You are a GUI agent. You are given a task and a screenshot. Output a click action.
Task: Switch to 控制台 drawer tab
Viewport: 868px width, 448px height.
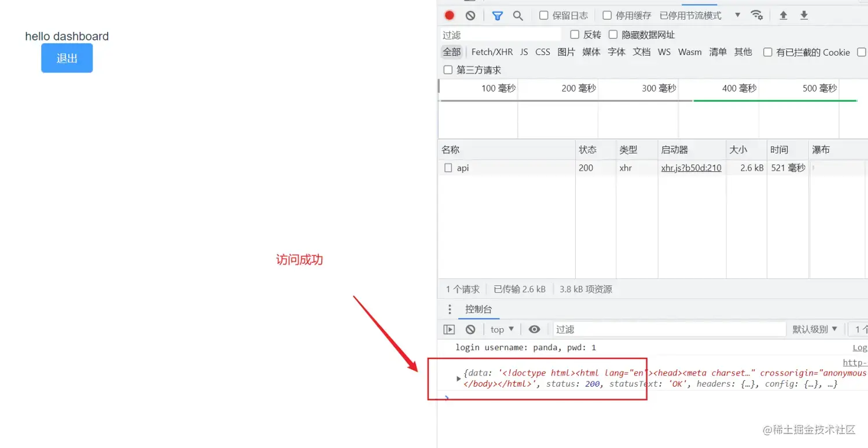click(479, 309)
